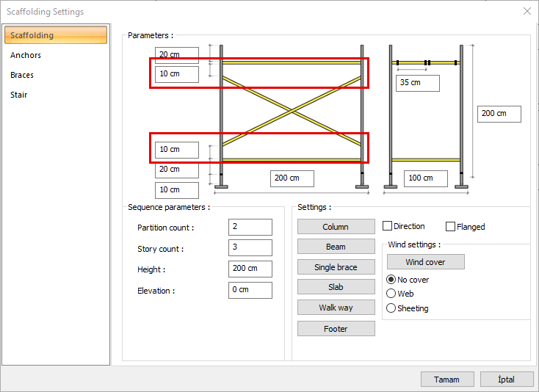The width and height of the screenshot is (539, 392).
Task: Open the Beam settings
Action: pos(336,247)
